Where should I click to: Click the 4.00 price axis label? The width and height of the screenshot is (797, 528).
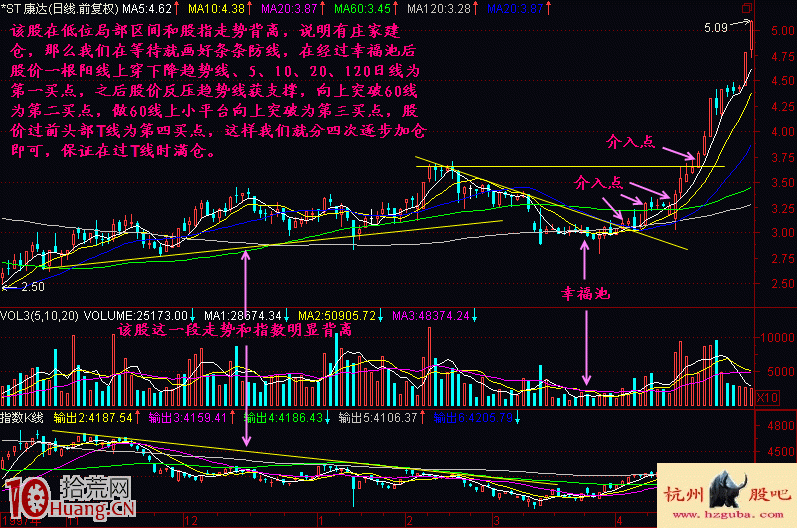click(x=782, y=132)
